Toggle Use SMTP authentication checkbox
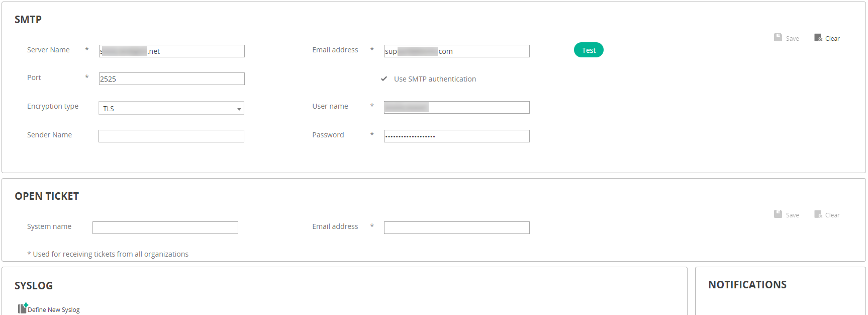 (x=384, y=79)
